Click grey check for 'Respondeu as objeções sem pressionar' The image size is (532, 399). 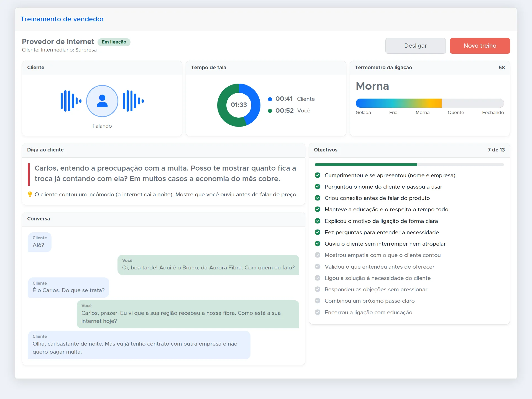pyautogui.click(x=318, y=289)
